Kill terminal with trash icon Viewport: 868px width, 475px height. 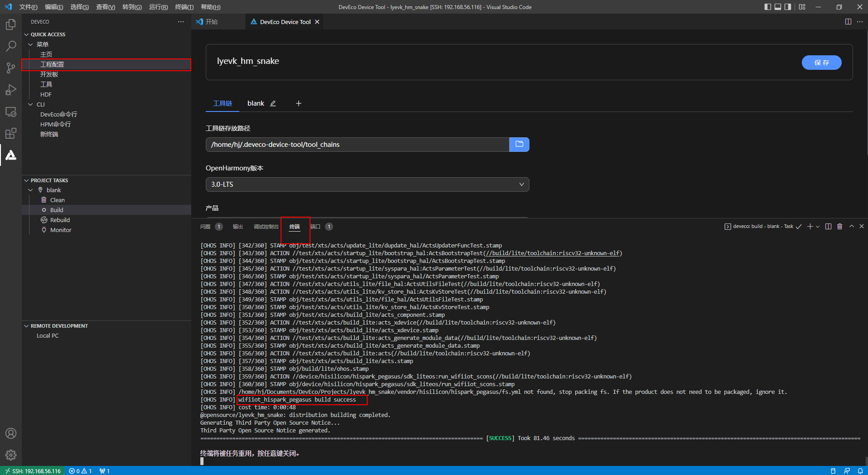click(x=839, y=226)
